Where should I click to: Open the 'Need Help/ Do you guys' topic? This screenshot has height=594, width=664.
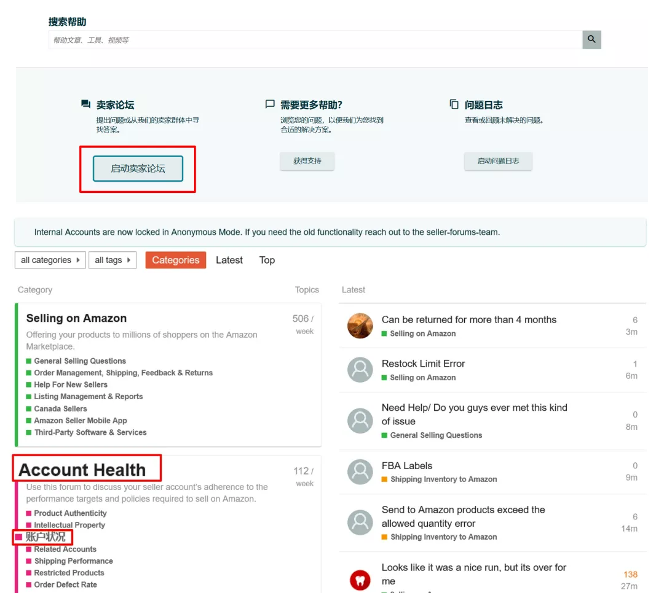[474, 414]
